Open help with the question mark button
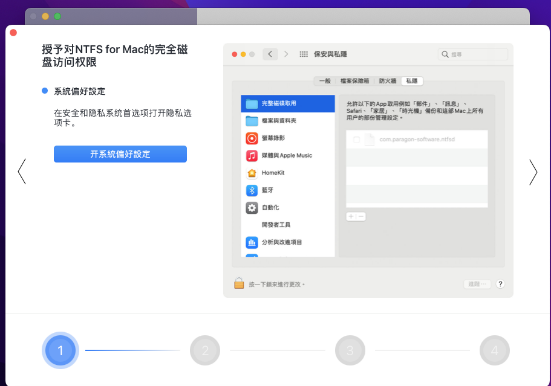Viewport: 551px width, 386px height. (500, 284)
